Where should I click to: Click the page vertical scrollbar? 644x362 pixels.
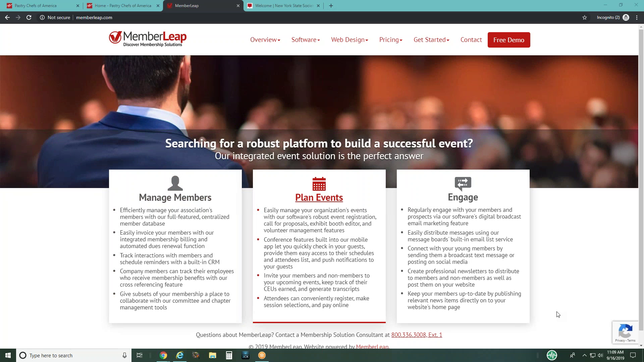point(641,179)
